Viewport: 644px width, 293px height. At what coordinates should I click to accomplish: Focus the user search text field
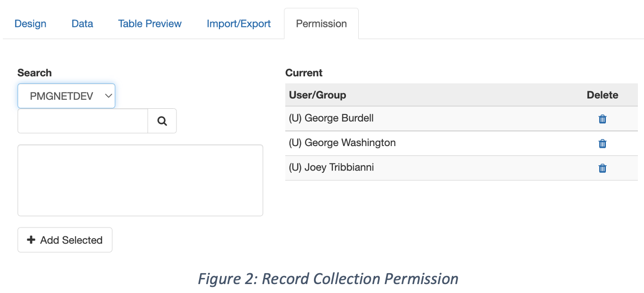(x=83, y=121)
